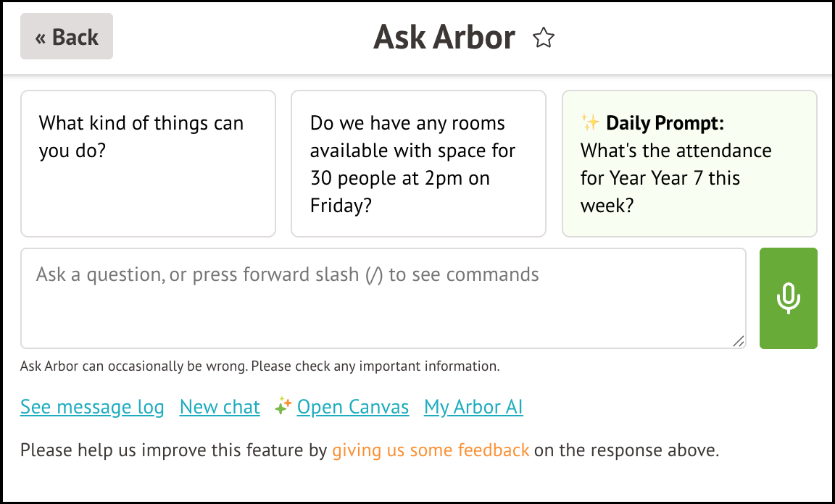The height and width of the screenshot is (504, 835).
Task: Choose the room availability suggestion card
Action: click(x=418, y=163)
